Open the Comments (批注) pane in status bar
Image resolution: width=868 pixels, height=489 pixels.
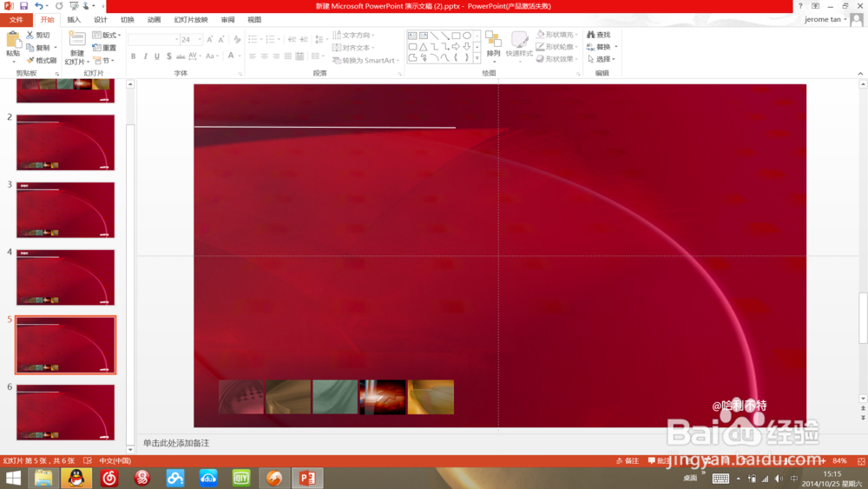tap(659, 460)
